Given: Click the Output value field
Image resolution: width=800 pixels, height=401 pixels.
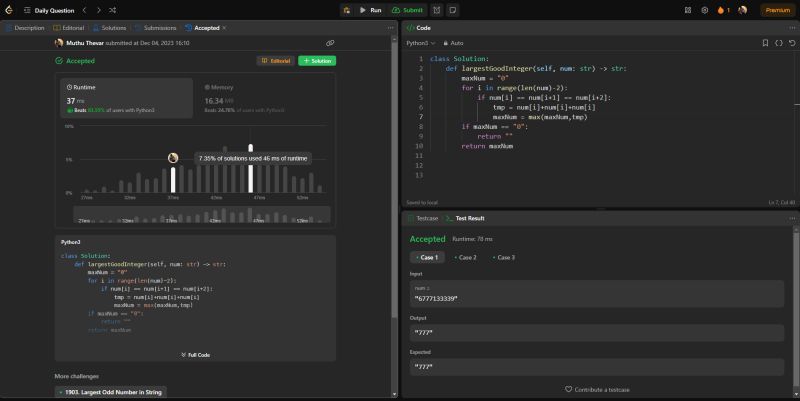Looking at the screenshot, I should 597,333.
